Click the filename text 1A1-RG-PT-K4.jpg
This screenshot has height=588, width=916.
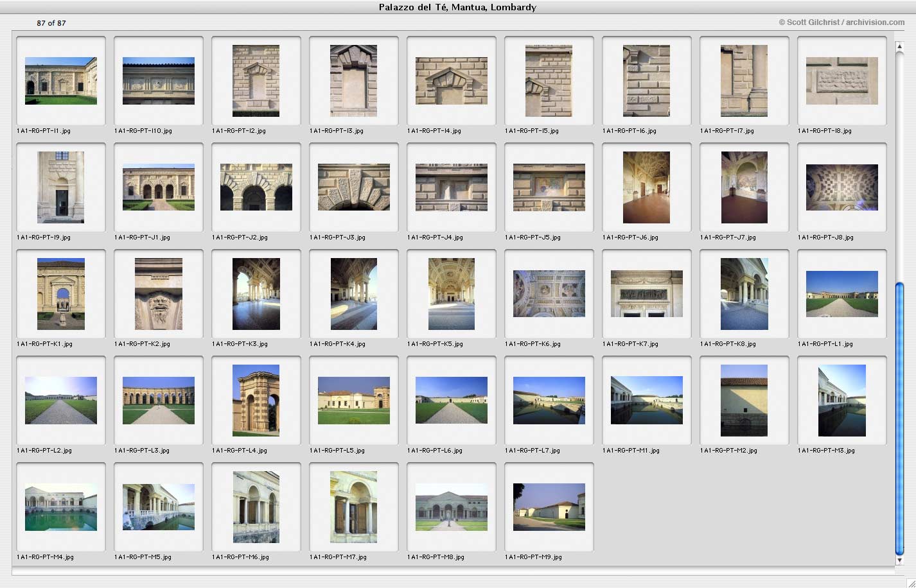pyautogui.click(x=337, y=344)
